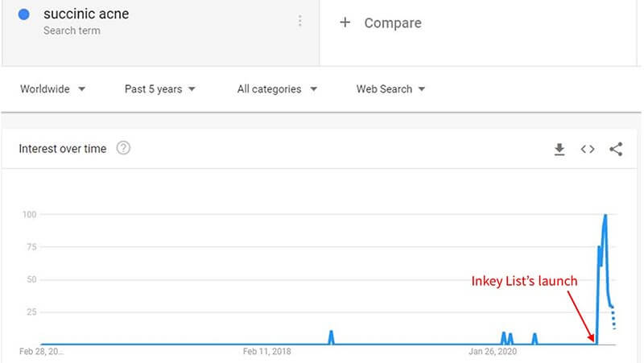Screen dimensions: 644x363
Task: Expand the All categories dropdown
Action: pyautogui.click(x=277, y=89)
